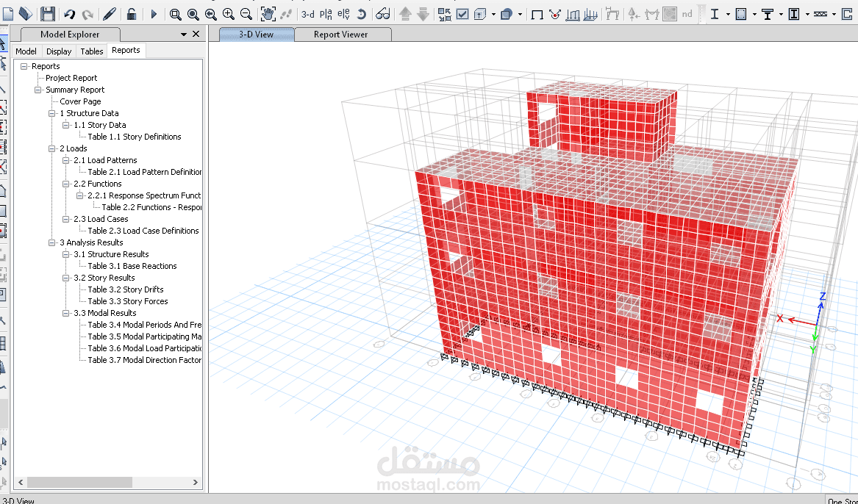Save the model with the floppy disk icon
This screenshot has height=504, width=858.
click(48, 14)
